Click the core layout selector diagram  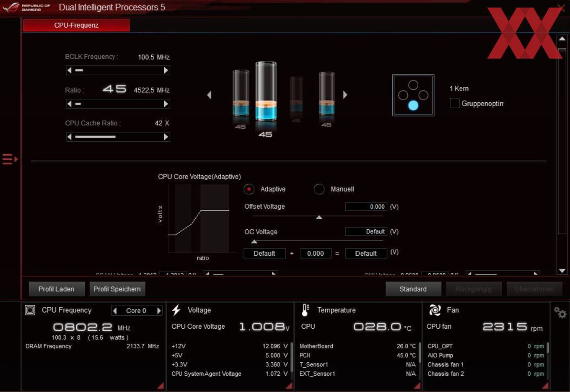tap(413, 95)
